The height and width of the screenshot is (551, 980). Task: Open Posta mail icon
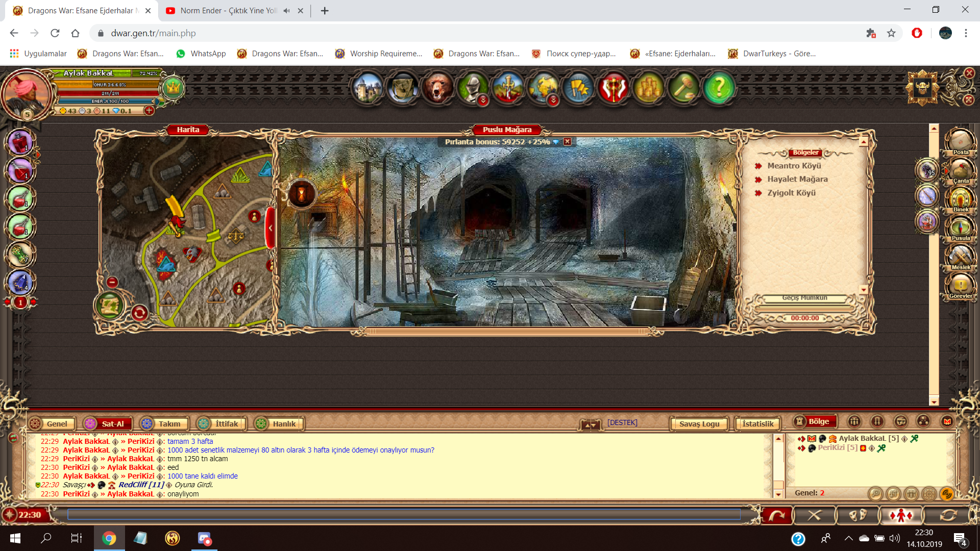click(960, 141)
